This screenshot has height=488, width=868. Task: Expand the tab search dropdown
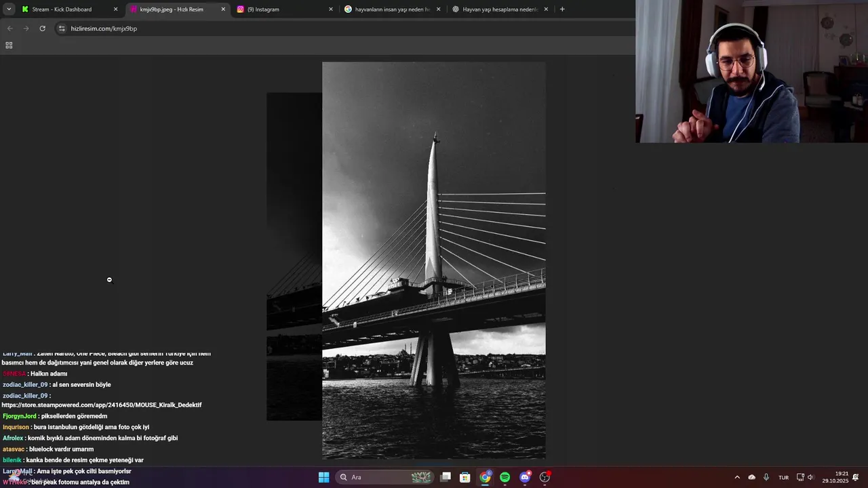tap(9, 9)
